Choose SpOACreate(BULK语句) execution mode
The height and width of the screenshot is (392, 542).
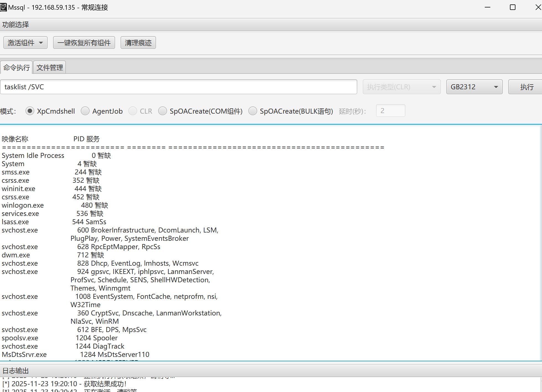[253, 111]
